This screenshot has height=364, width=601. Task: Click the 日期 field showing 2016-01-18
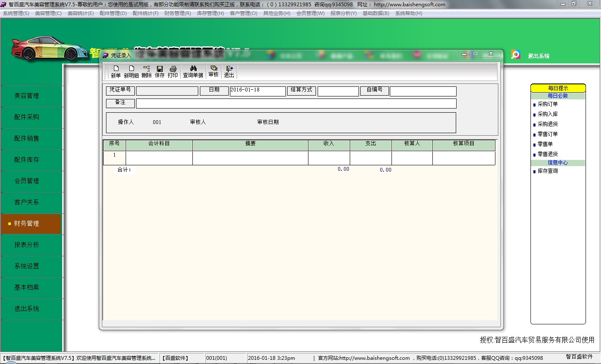(x=258, y=91)
